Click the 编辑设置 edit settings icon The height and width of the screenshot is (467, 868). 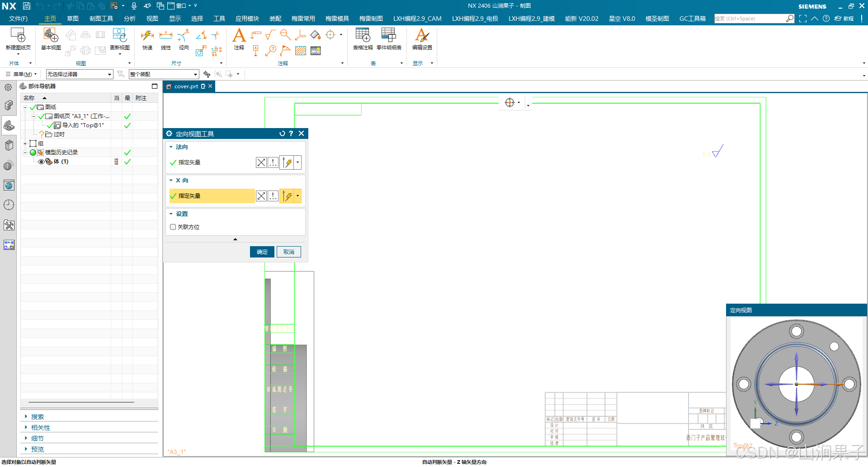click(422, 35)
